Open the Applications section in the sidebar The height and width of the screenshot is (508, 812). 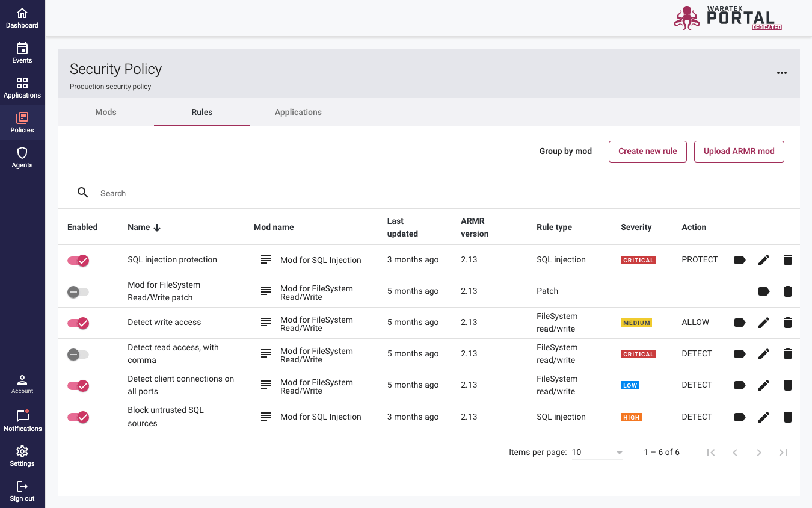[x=22, y=88]
